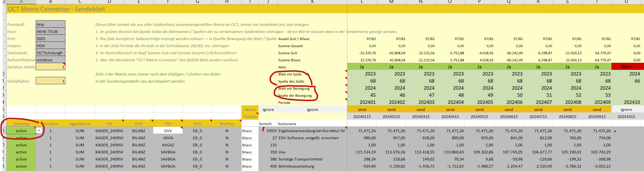644x171 pixels.
Task: Select the Werttyp header cell
Action: click(x=227, y=124)
